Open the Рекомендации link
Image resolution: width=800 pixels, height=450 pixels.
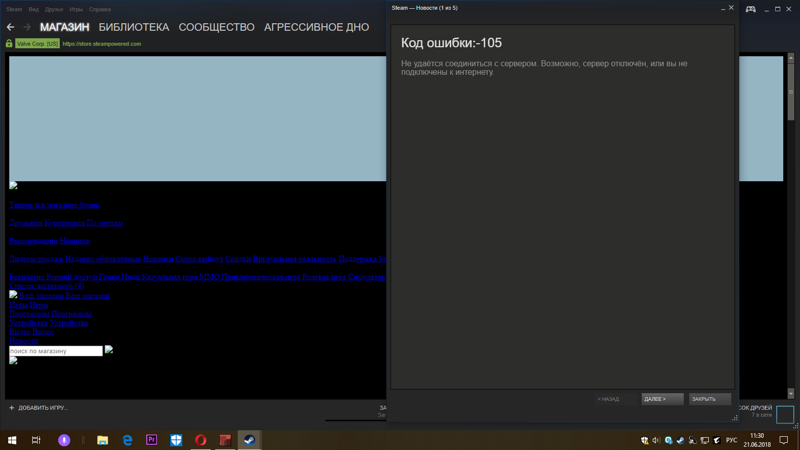click(x=33, y=241)
